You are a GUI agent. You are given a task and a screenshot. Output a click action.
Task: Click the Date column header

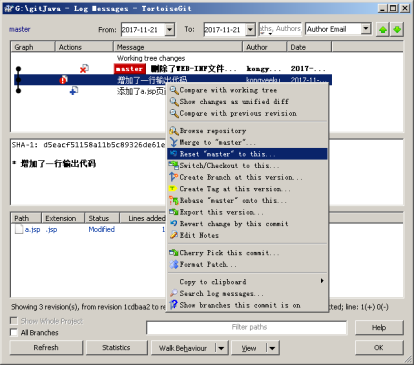pyautogui.click(x=309, y=47)
